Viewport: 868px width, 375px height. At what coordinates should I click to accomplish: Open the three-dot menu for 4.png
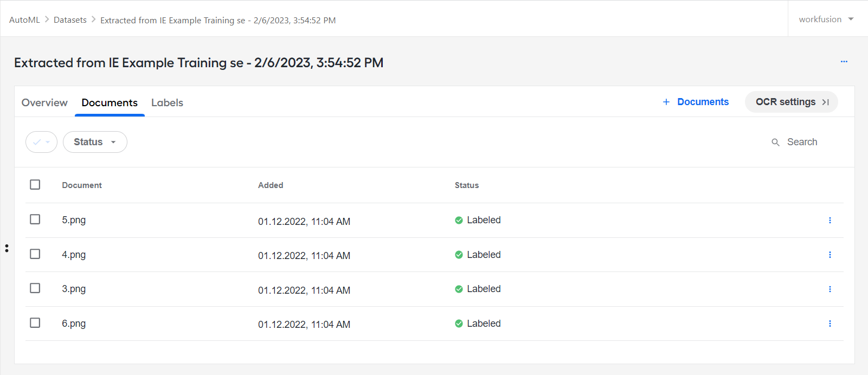(830, 255)
